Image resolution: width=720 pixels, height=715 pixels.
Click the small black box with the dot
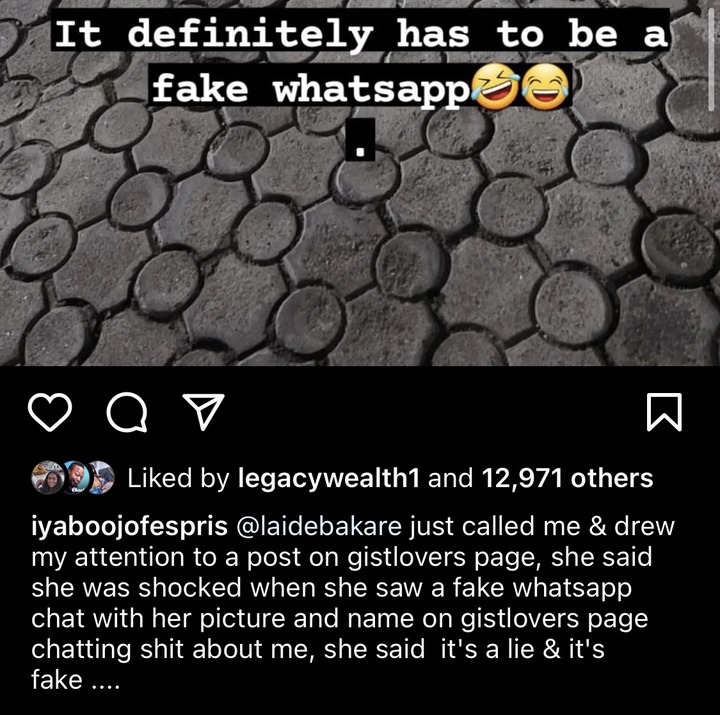point(360,140)
